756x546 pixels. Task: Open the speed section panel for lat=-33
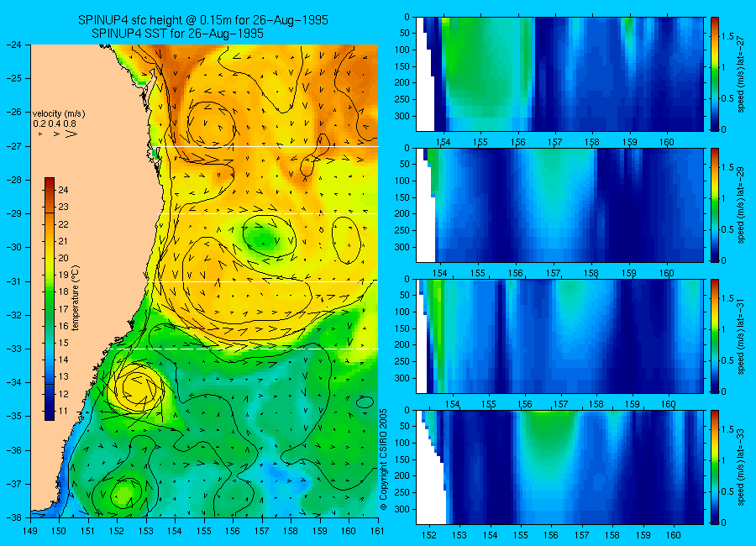(559, 467)
